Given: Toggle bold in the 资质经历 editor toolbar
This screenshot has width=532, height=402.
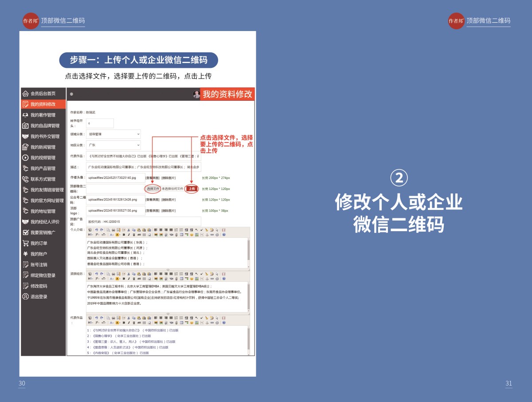Looking at the screenshot, I should pyautogui.click(x=124, y=279).
